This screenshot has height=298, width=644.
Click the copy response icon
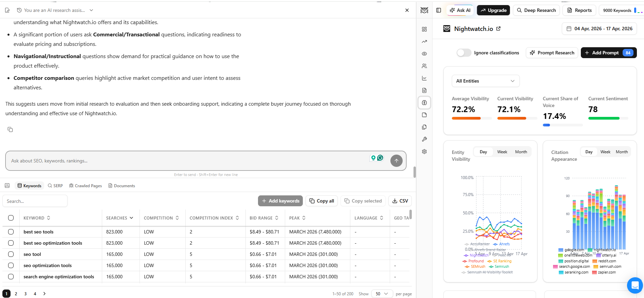pos(10,129)
